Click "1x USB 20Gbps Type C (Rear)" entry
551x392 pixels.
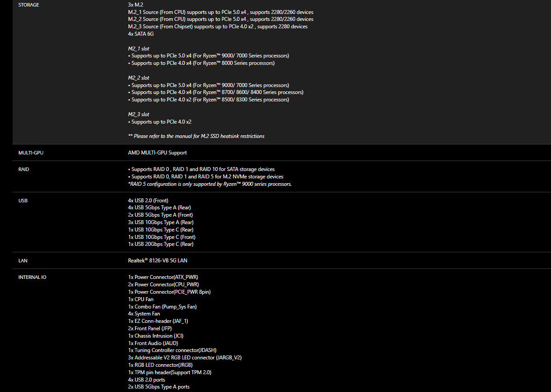click(161, 244)
